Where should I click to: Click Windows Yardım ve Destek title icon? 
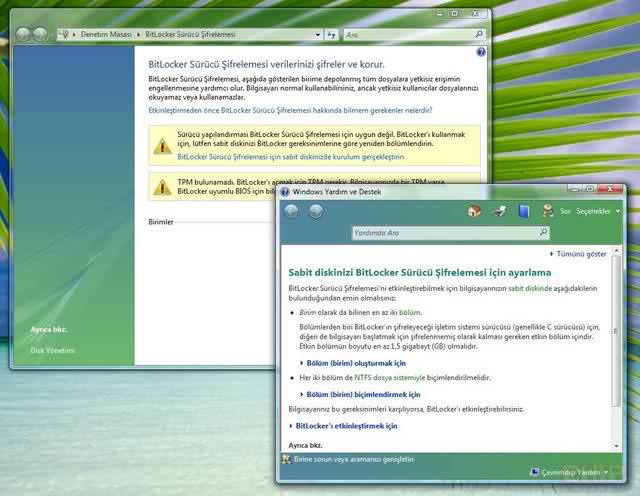tap(284, 191)
